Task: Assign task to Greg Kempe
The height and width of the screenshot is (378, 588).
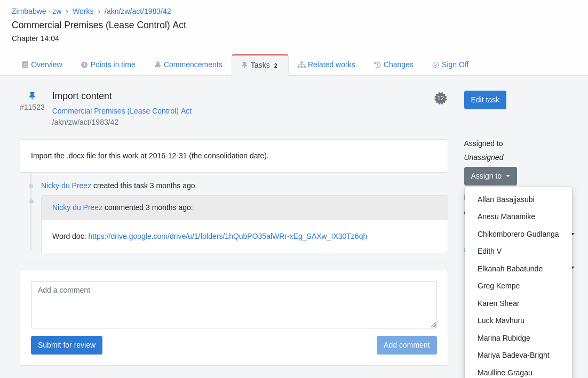Action: click(x=498, y=286)
